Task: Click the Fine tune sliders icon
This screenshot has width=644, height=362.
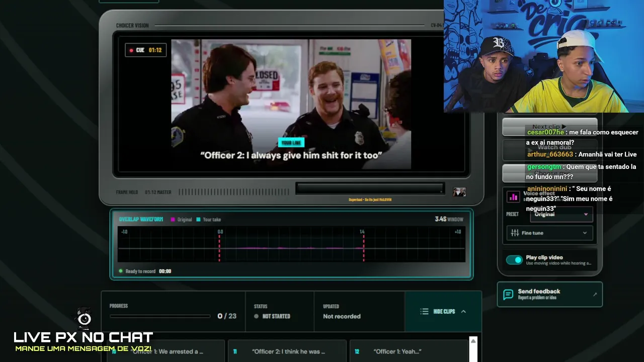Action: tap(515, 233)
